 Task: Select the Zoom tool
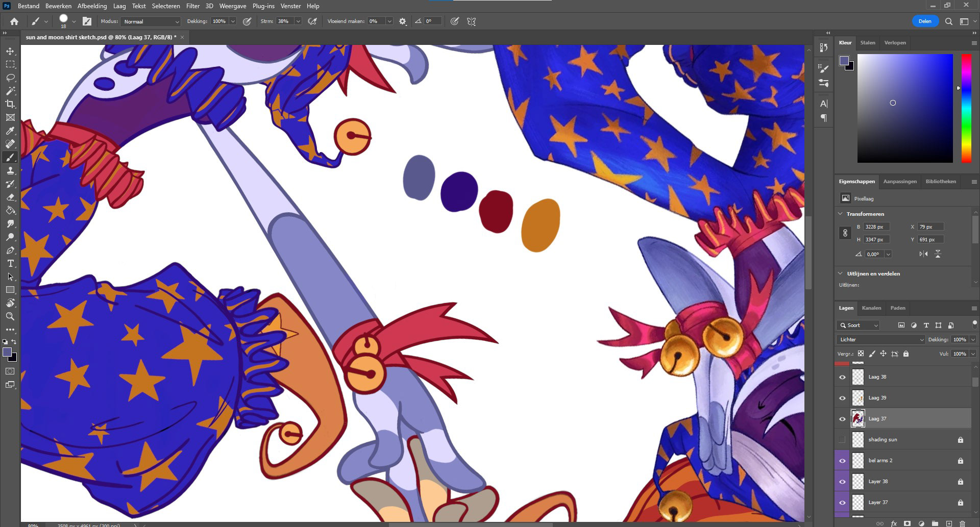[10, 316]
